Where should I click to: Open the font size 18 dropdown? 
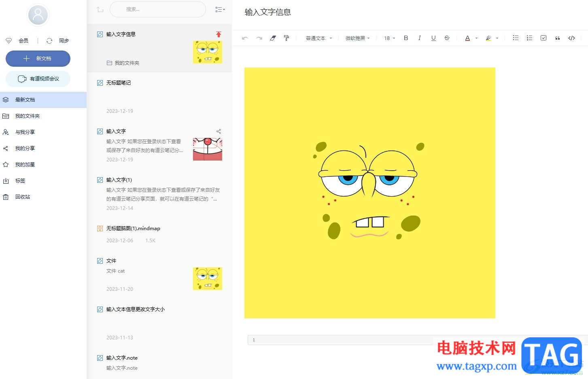pyautogui.click(x=390, y=38)
